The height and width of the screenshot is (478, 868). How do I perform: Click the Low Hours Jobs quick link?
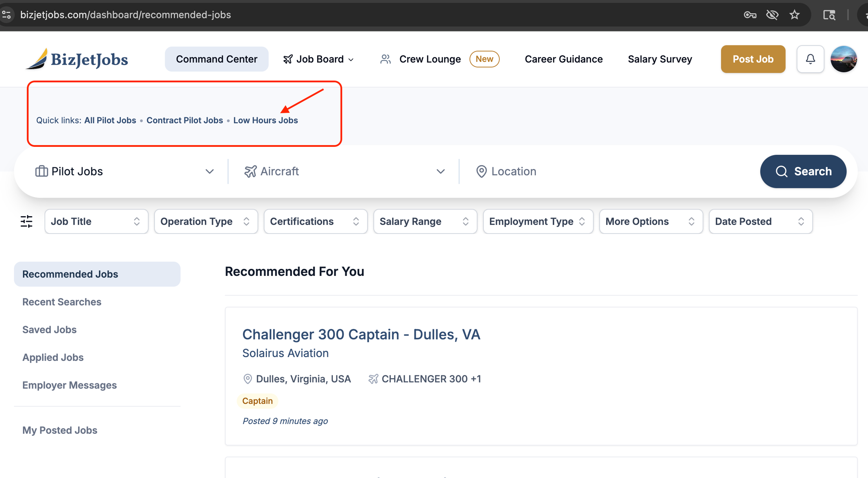tap(266, 120)
